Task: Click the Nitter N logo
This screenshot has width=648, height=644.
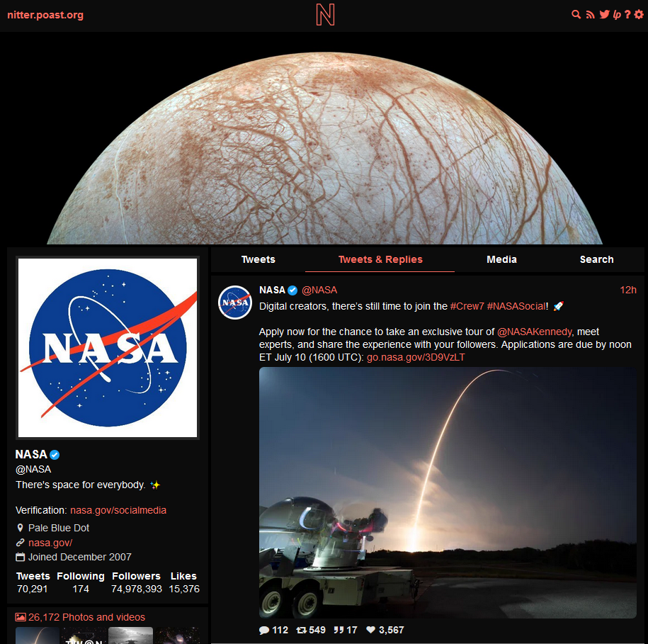Action: point(325,15)
